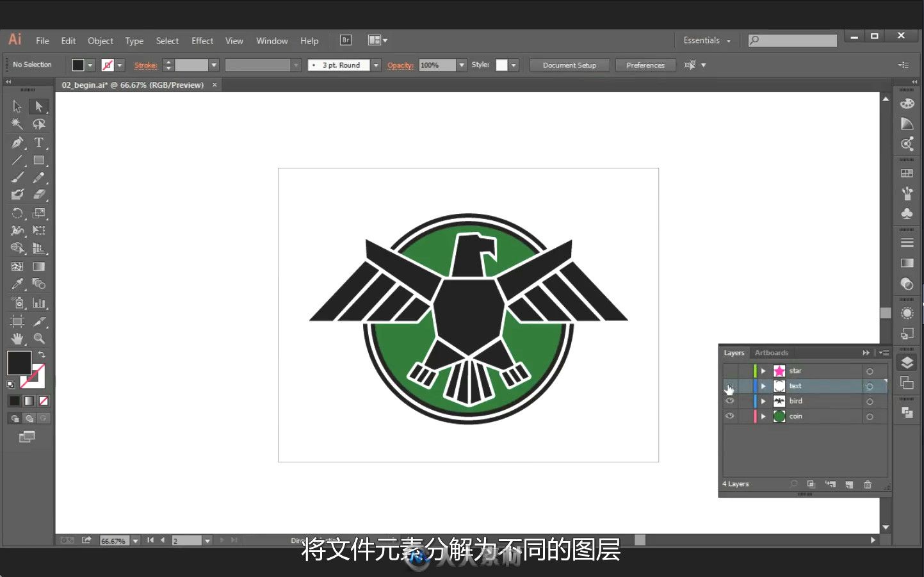Open the File menu
Viewport: 924px width, 577px height.
42,41
